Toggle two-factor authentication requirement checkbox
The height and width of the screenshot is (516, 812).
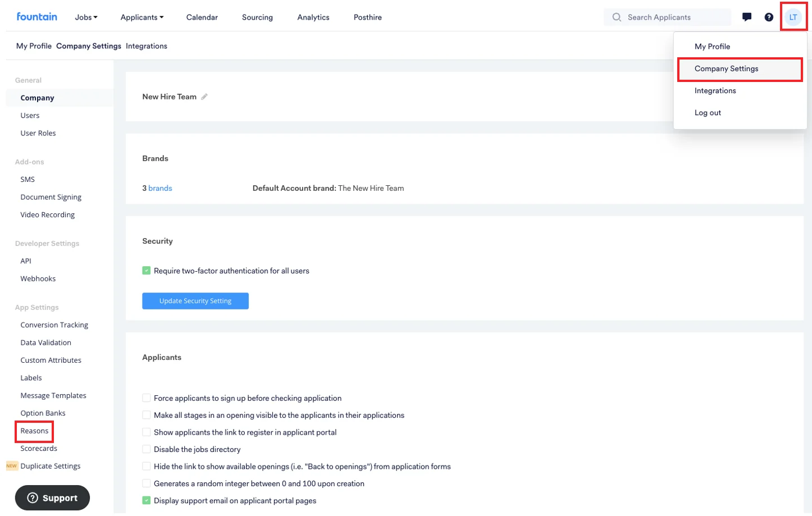click(x=147, y=271)
